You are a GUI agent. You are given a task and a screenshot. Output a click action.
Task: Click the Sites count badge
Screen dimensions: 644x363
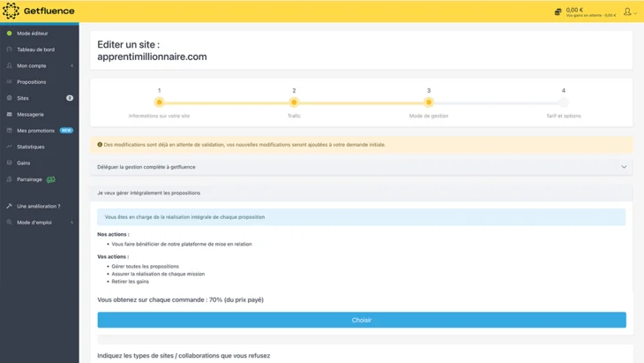tap(70, 98)
